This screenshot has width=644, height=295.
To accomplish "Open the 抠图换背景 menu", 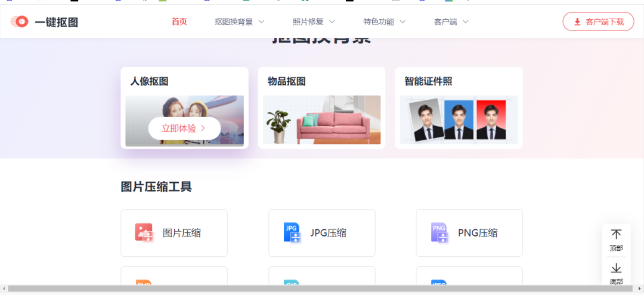I will 234,22.
